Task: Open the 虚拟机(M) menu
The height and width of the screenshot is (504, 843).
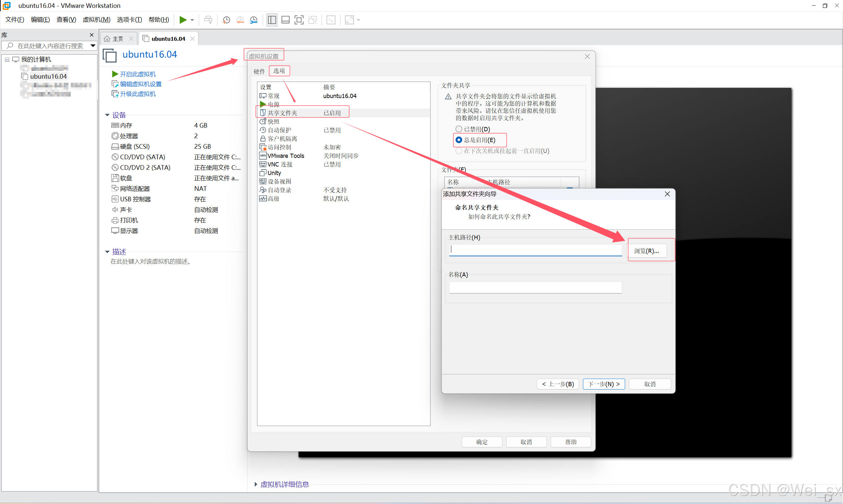Action: 96,20
